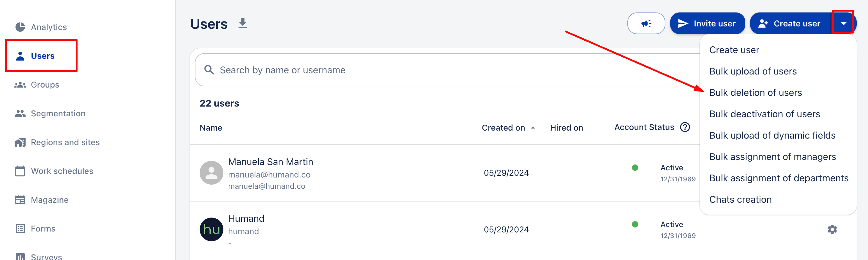Click the Invite user button

pyautogui.click(x=707, y=23)
